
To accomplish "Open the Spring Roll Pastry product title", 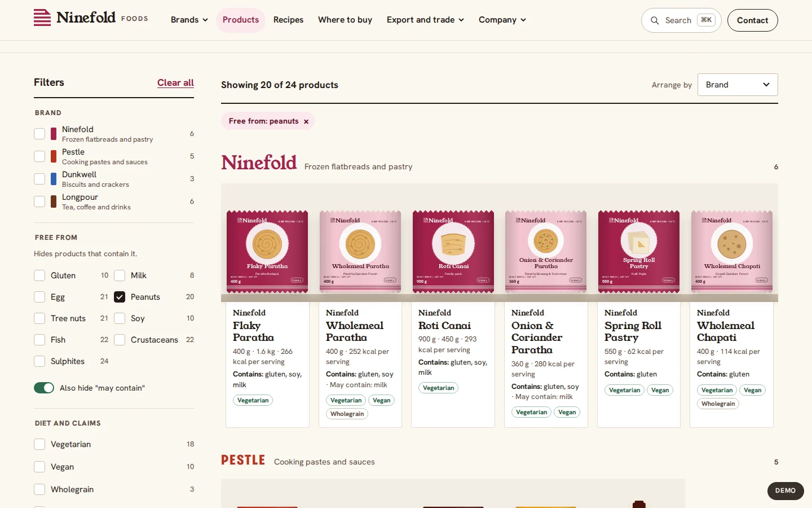I will (x=633, y=331).
